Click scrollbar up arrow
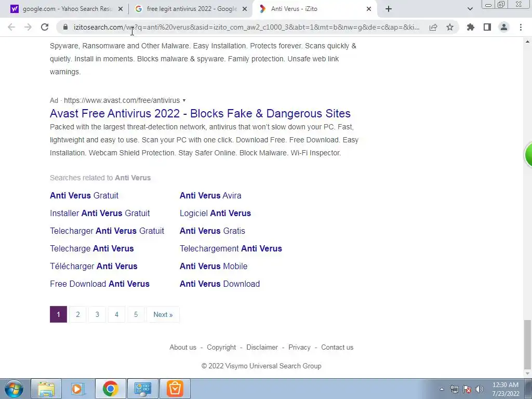Image resolution: width=532 pixels, height=399 pixels. coord(527,42)
